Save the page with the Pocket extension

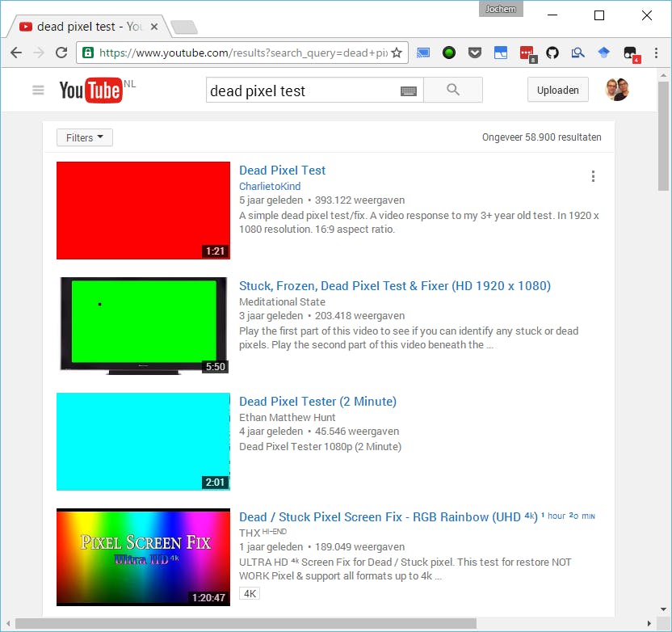pyautogui.click(x=475, y=52)
